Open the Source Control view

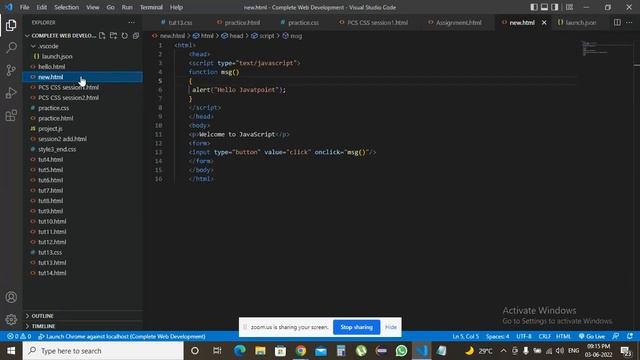[x=11, y=70]
